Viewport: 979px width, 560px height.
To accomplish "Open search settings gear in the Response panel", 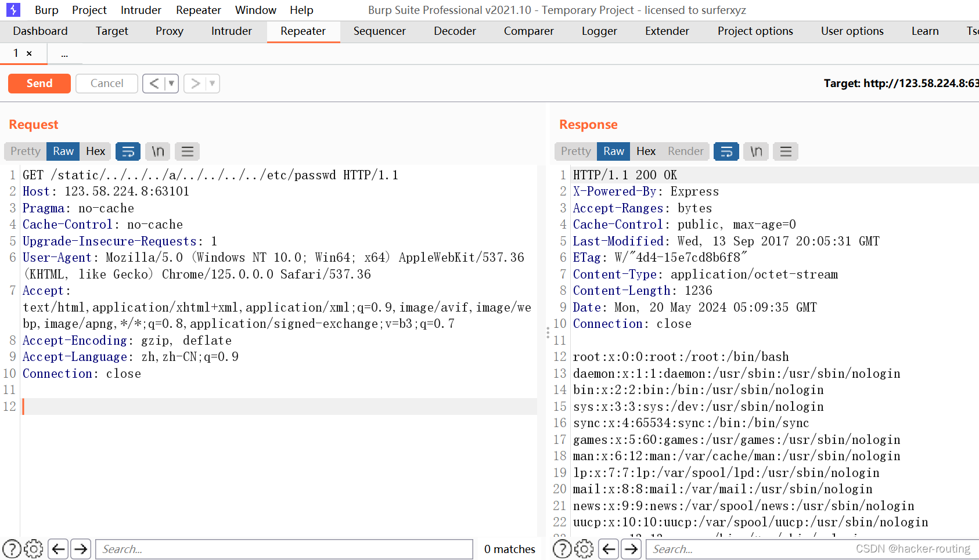I will [584, 548].
